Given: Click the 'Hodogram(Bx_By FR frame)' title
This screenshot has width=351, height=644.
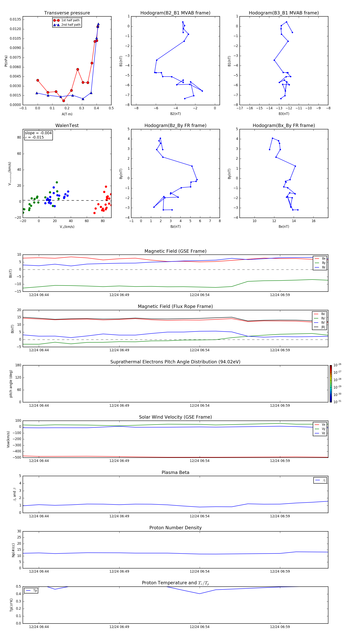Looking at the screenshot, I should 284,125.
